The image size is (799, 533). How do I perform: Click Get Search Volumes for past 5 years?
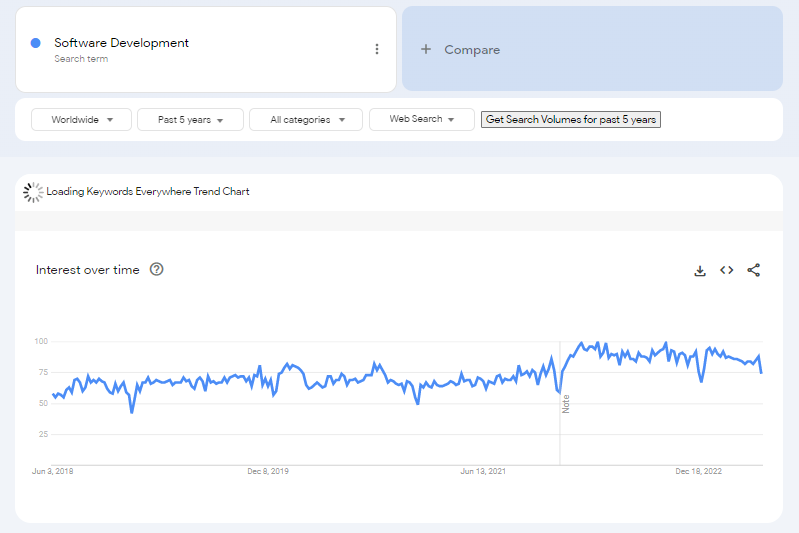(571, 120)
